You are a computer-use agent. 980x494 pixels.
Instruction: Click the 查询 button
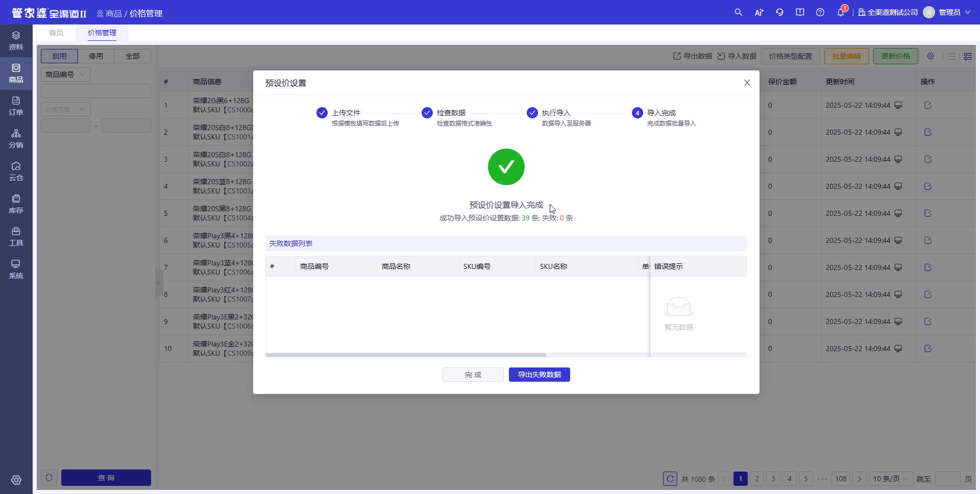coord(106,478)
